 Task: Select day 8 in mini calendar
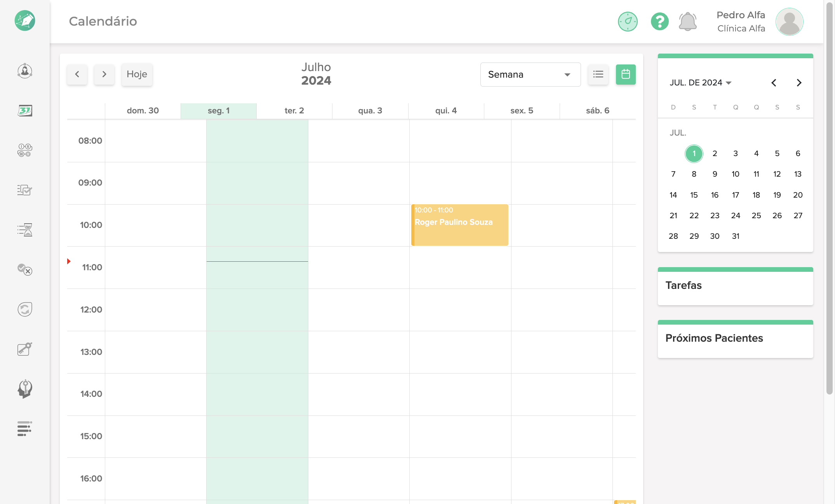click(x=694, y=174)
